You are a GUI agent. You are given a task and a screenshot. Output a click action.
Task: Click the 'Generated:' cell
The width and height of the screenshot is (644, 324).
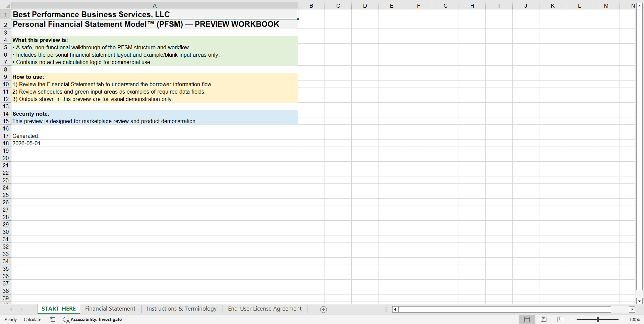tap(155, 136)
